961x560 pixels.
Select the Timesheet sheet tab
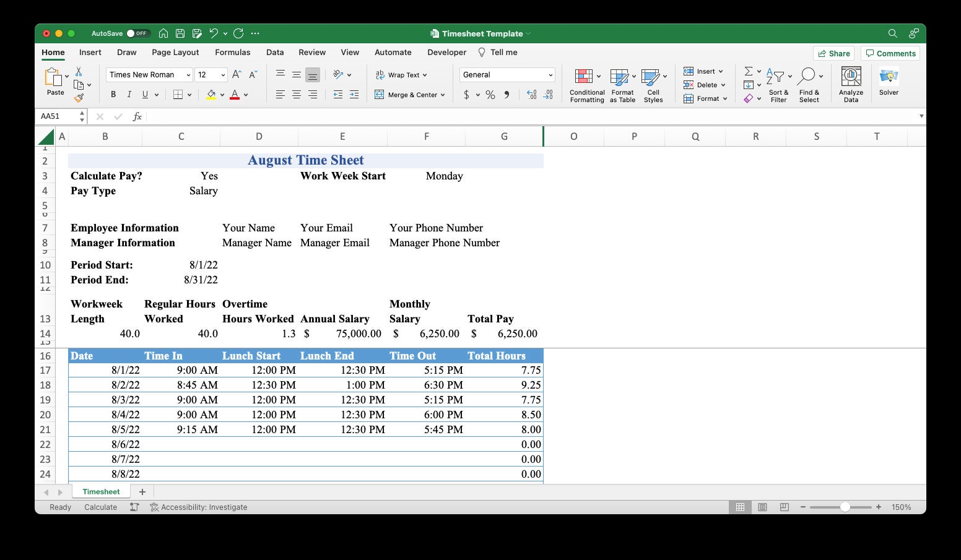click(x=101, y=491)
